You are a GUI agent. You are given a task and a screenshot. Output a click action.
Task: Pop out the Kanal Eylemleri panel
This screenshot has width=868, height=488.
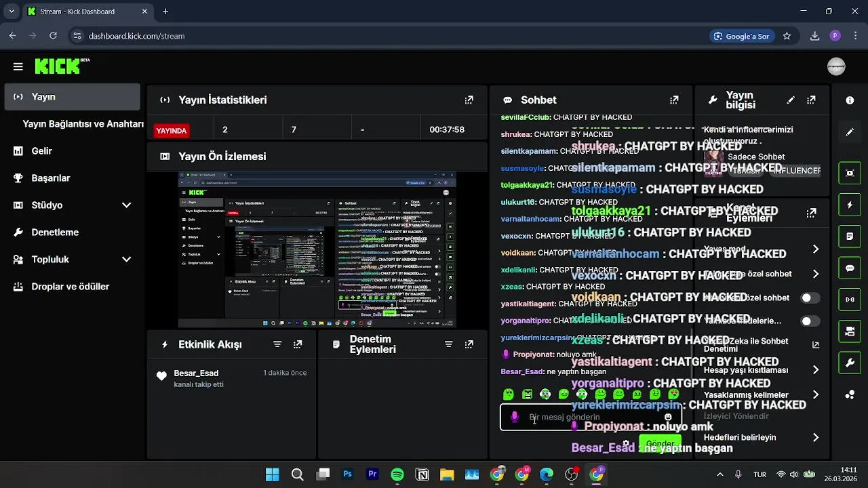[x=811, y=213]
